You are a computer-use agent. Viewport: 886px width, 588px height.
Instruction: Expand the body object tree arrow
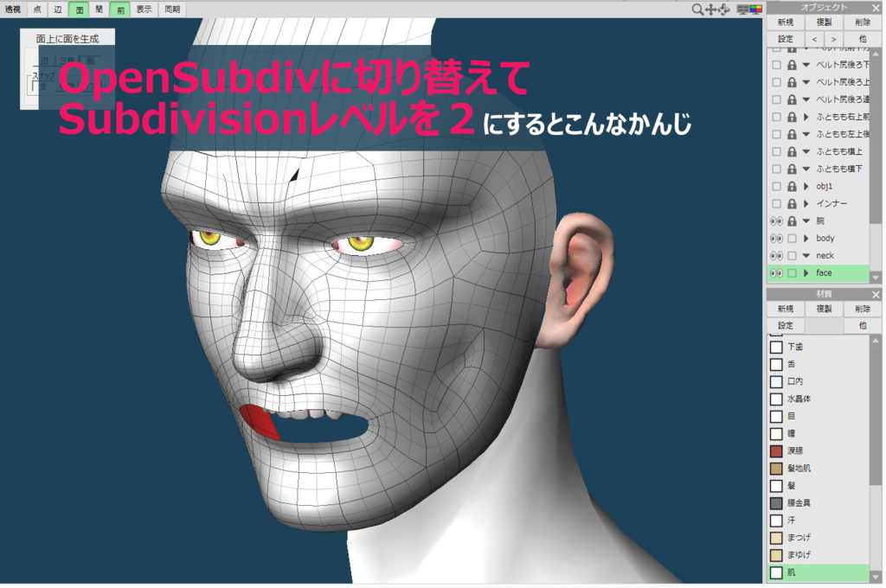(x=806, y=239)
